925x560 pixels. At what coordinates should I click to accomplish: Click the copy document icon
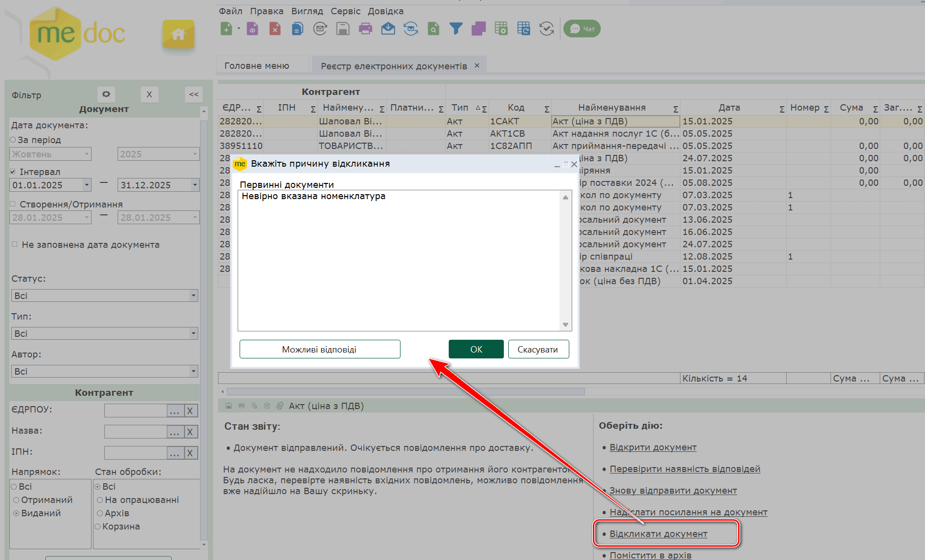coord(297,29)
